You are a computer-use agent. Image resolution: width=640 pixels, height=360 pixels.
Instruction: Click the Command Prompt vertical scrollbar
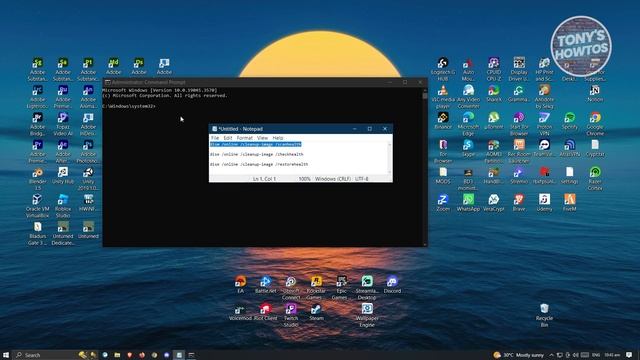point(425,167)
